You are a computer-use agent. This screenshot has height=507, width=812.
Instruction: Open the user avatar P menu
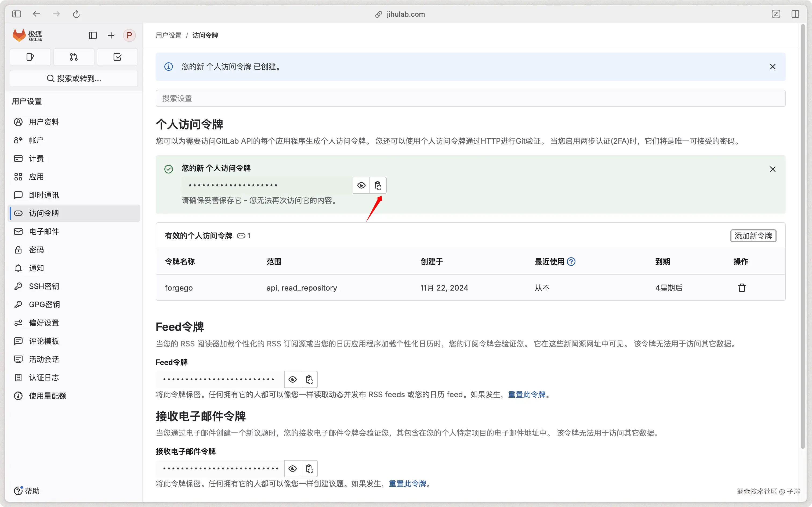click(x=129, y=35)
